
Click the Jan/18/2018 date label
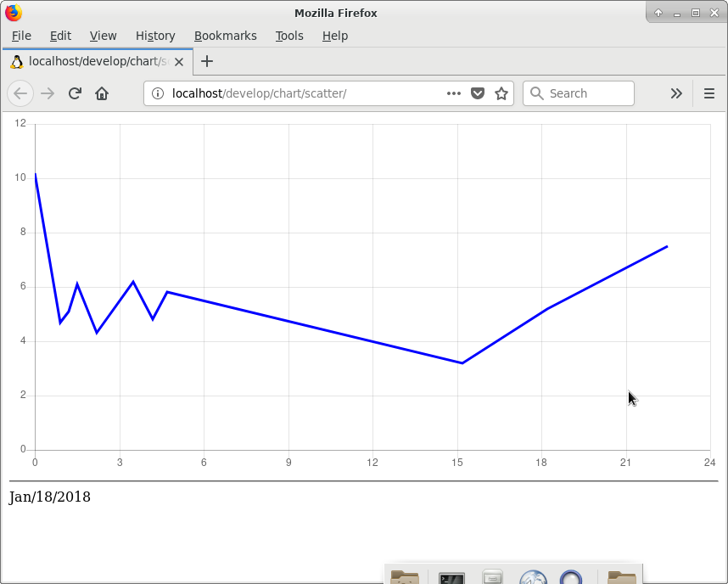(x=49, y=497)
